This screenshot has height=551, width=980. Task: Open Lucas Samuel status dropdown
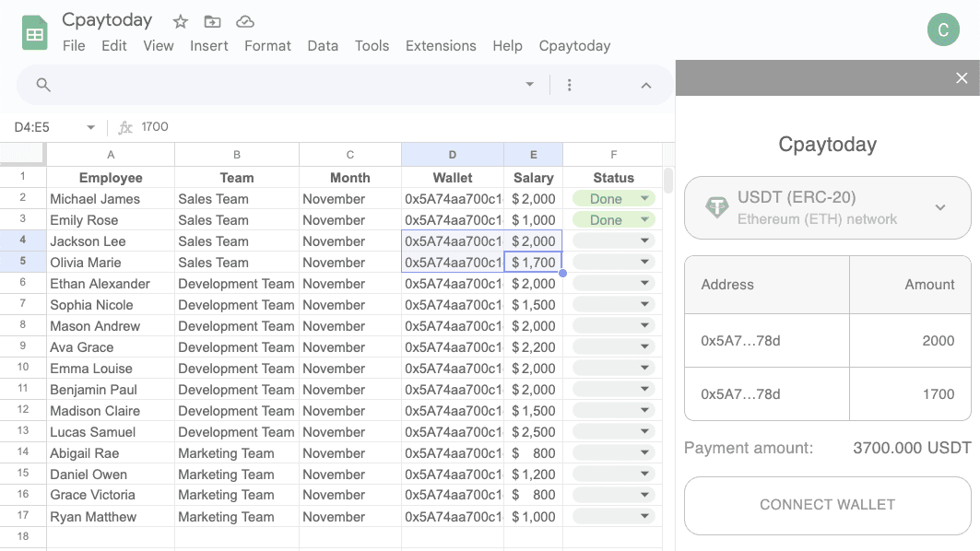pos(613,432)
